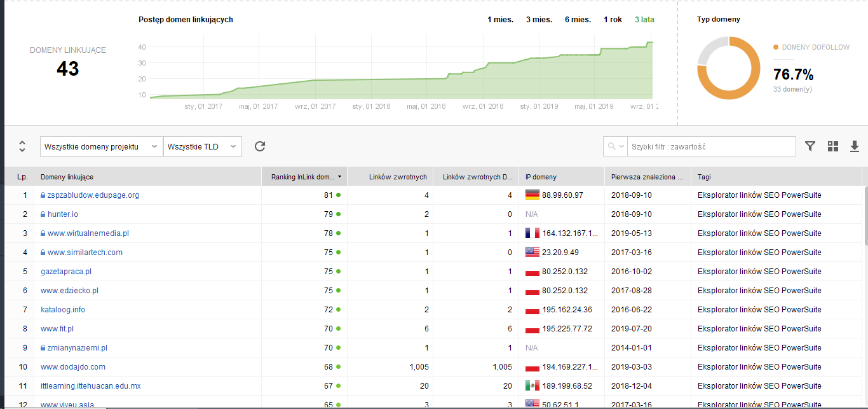Select the 6 mies. time range
The image size is (868, 409).
[x=578, y=20]
